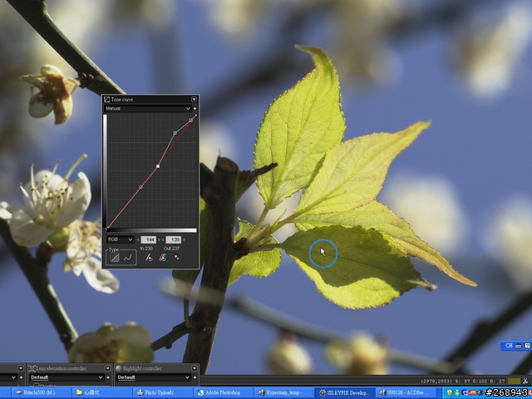Image resolution: width=532 pixels, height=399 pixels.
Task: Click the green messenger tray icon
Action: (457, 393)
